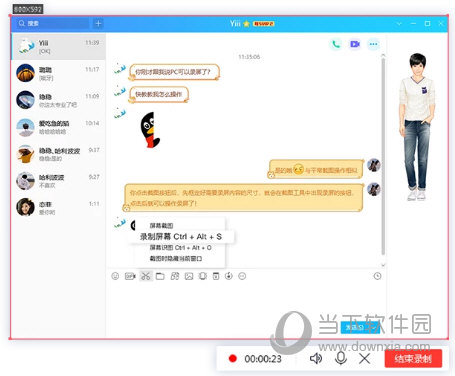
Task: Open the conversation timestamped 9:27
Action: click(x=58, y=181)
